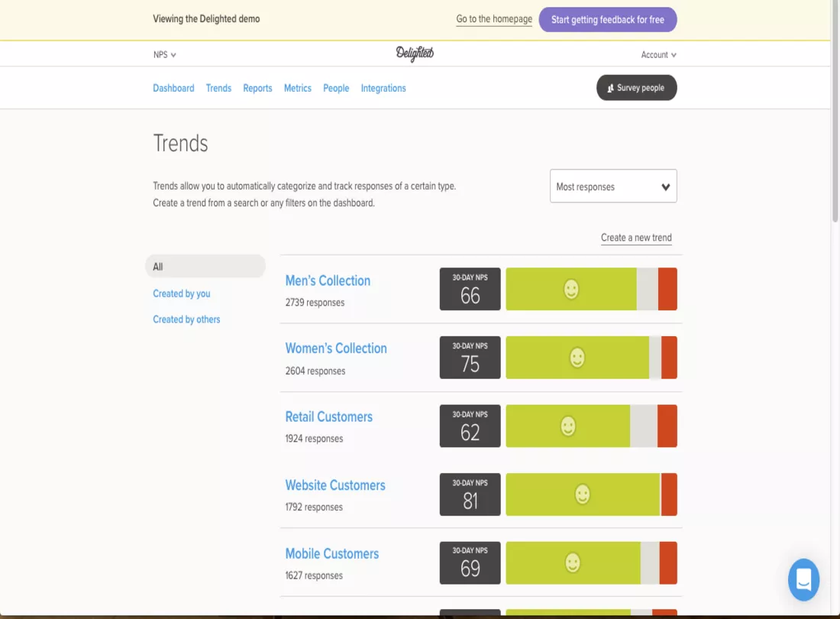Click the "1627 responses" text
The image size is (840, 619).
point(314,575)
